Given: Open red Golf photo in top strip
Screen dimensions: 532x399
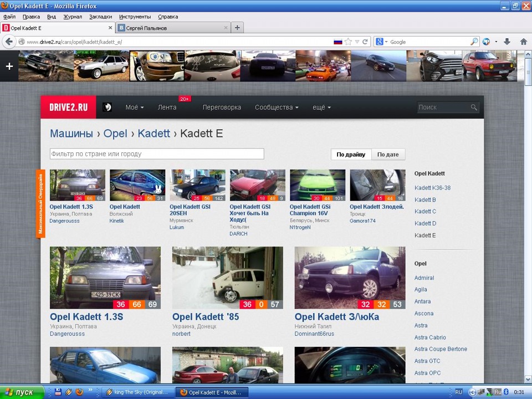Looking at the screenshot, I should 489,66.
